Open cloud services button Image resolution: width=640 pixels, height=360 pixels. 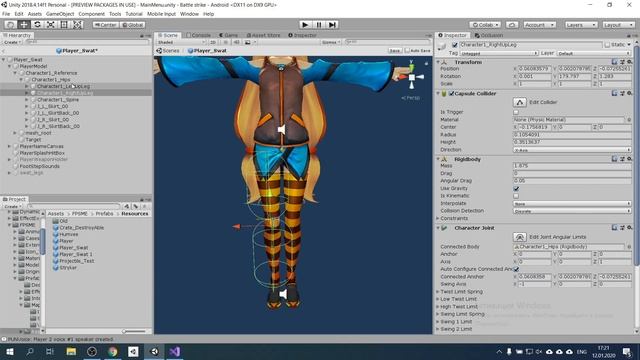tap(511, 25)
